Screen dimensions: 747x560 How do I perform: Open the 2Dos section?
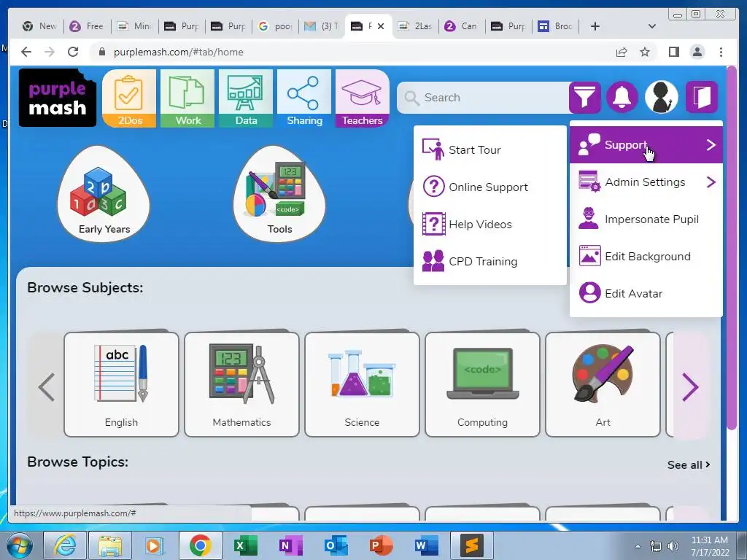[x=129, y=98]
